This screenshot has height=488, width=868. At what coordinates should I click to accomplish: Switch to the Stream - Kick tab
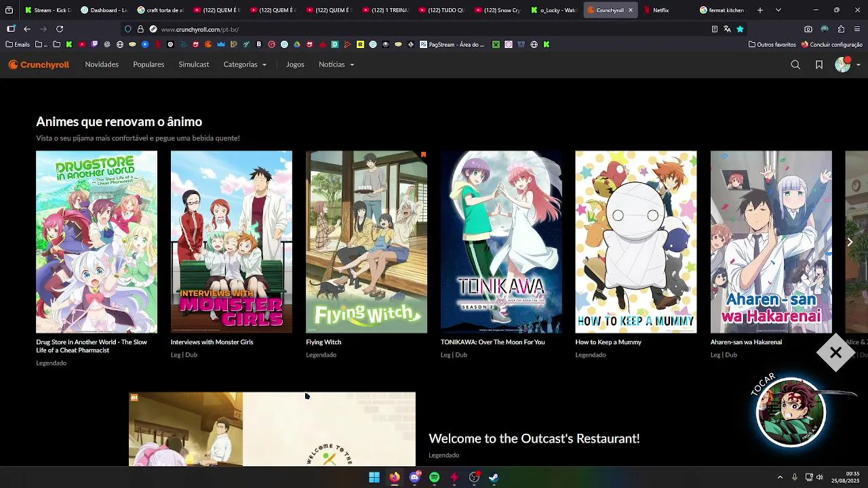click(47, 10)
